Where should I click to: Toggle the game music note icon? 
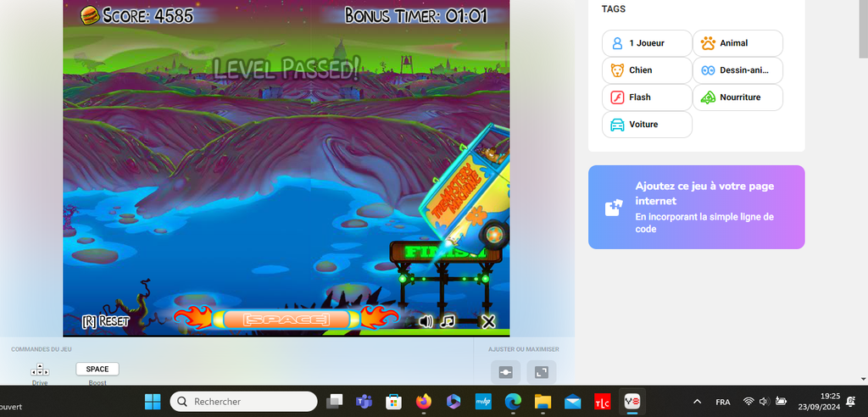click(448, 321)
